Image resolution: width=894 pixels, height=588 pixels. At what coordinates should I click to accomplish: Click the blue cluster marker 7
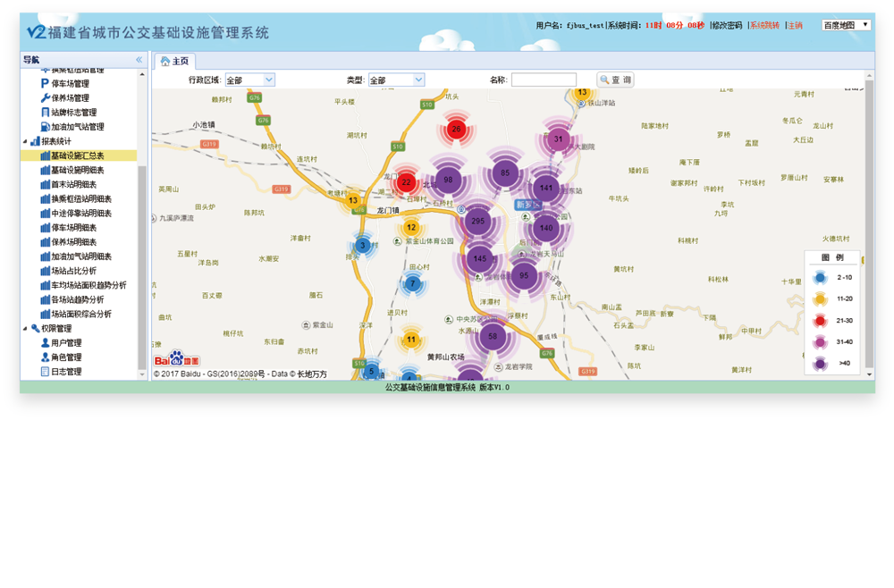tap(413, 284)
